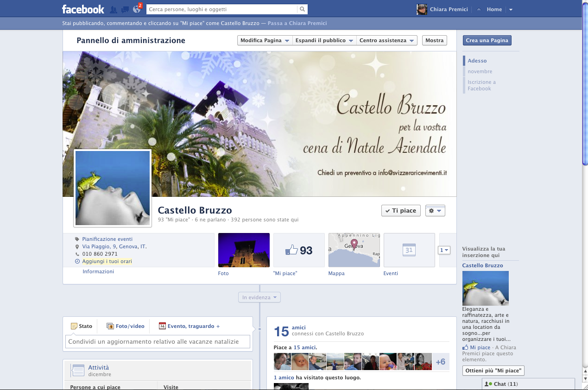Click the +6 more friends tile

pos(441,362)
